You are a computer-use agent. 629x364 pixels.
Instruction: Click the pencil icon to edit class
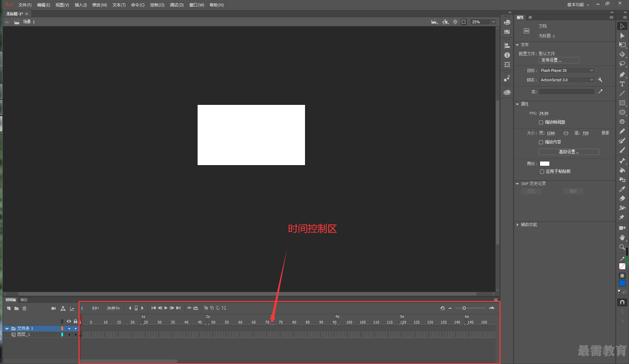point(600,91)
